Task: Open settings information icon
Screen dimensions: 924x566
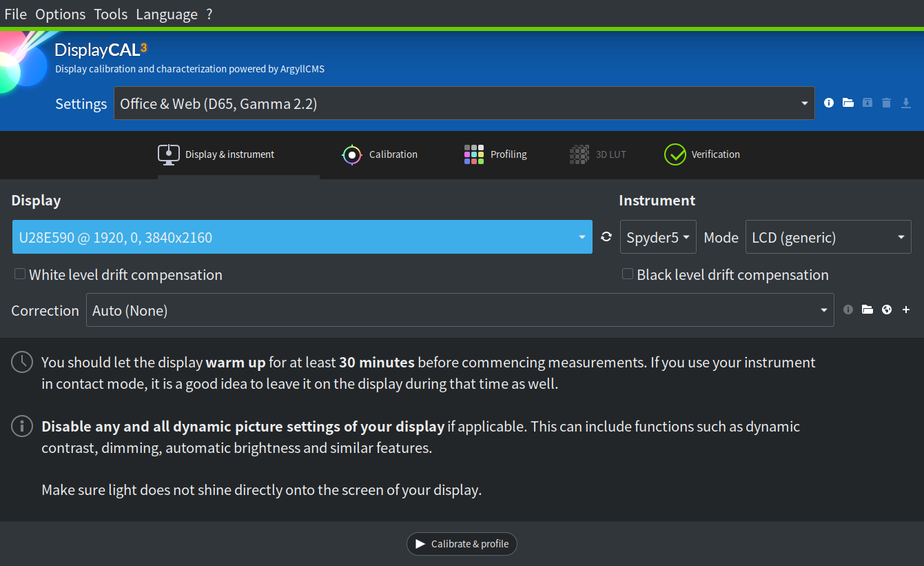Action: (828, 102)
